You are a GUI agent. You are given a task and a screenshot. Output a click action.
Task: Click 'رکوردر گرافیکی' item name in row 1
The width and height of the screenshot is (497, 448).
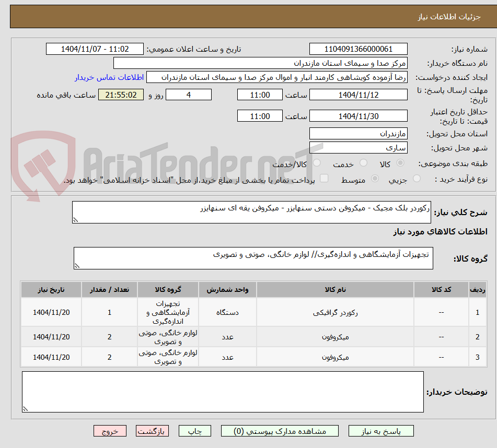[335, 313]
